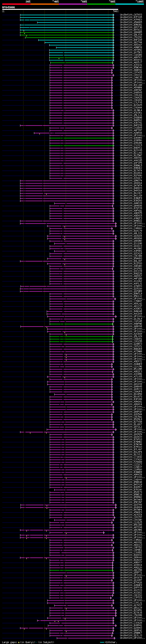This screenshot has height=644, width=146.
Task: Select the UniRef100_A1TKS7 label
Action: tap(131, 605)
